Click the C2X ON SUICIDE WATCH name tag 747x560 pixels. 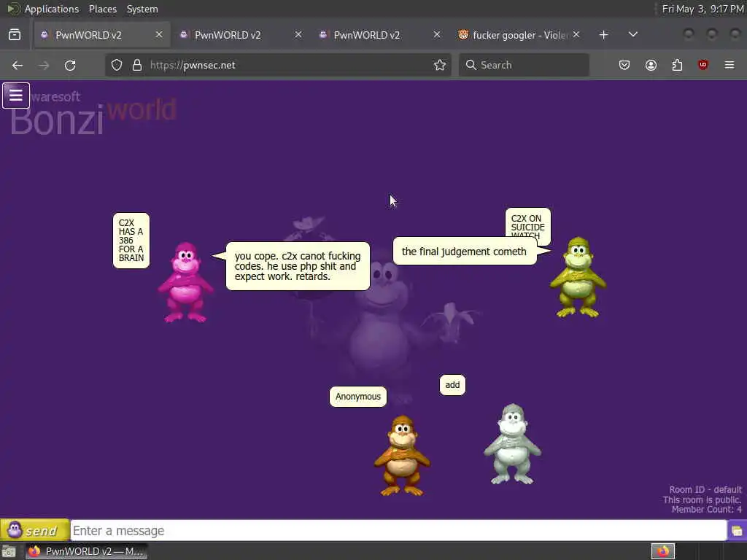point(528,224)
